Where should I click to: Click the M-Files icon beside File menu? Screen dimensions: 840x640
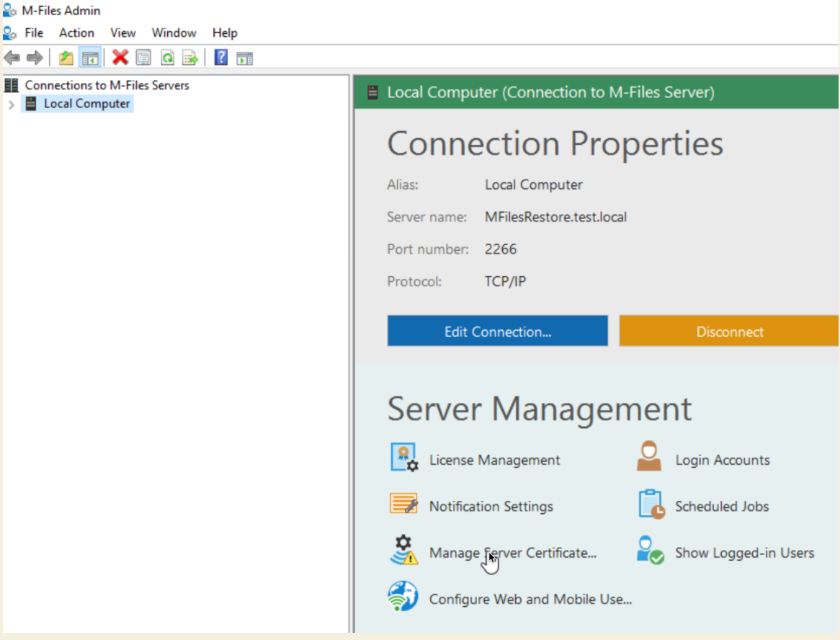tap(9, 33)
